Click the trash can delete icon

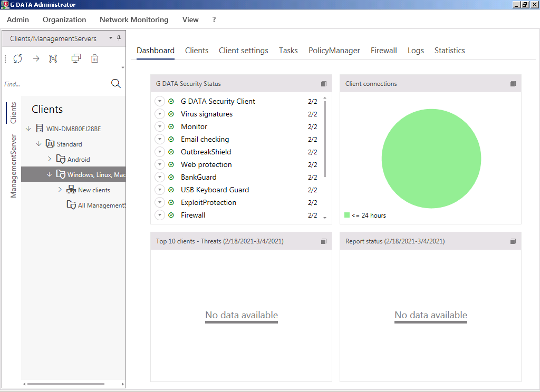(x=94, y=58)
